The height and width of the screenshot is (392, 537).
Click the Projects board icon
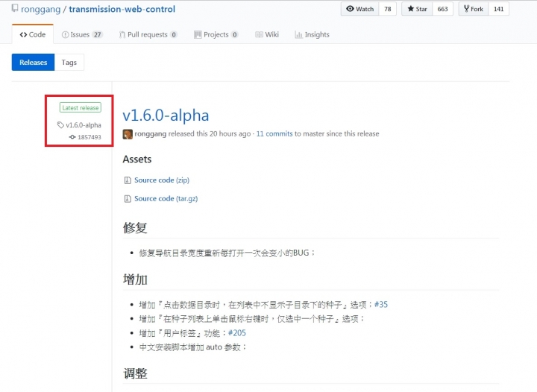coord(198,34)
